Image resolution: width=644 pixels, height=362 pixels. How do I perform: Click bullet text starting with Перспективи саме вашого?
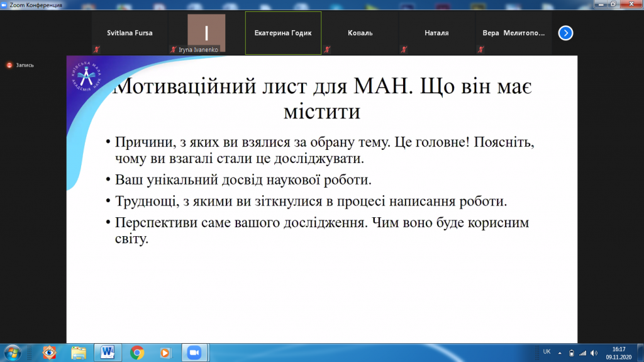(x=322, y=230)
